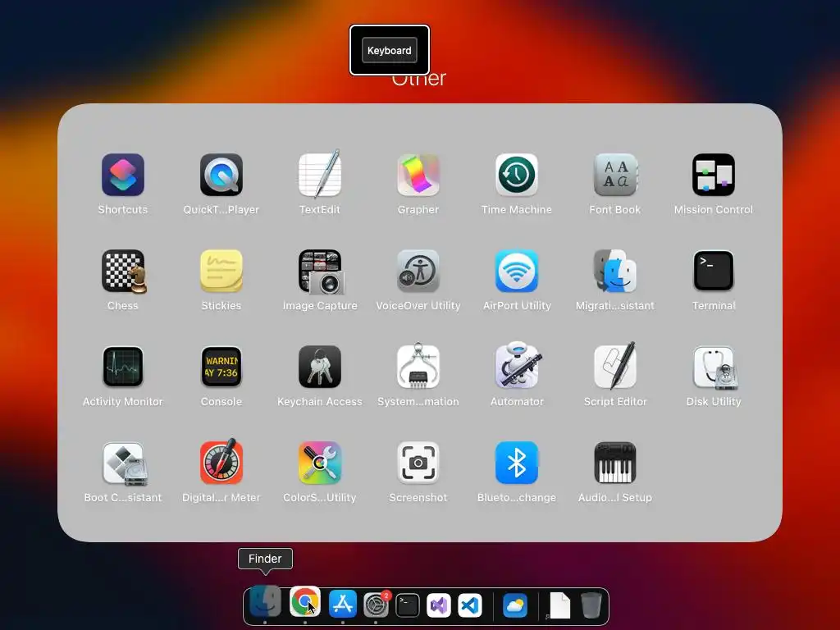
Task: Open the Screenshot app
Action: 418,463
